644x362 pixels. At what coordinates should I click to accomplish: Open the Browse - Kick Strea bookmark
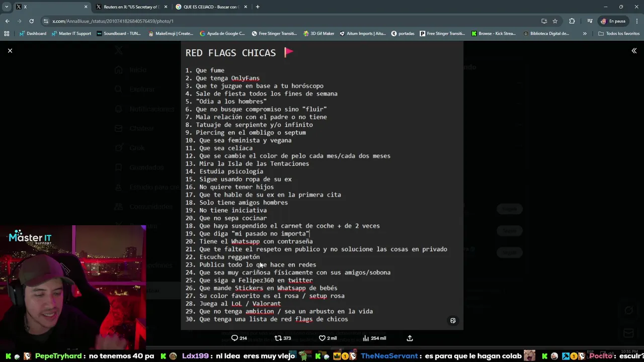(x=494, y=34)
